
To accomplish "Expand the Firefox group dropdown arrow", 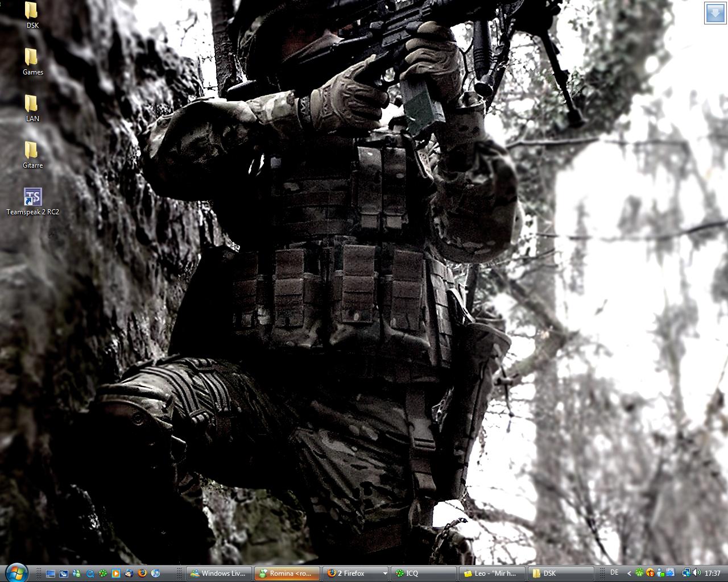I will click(385, 573).
